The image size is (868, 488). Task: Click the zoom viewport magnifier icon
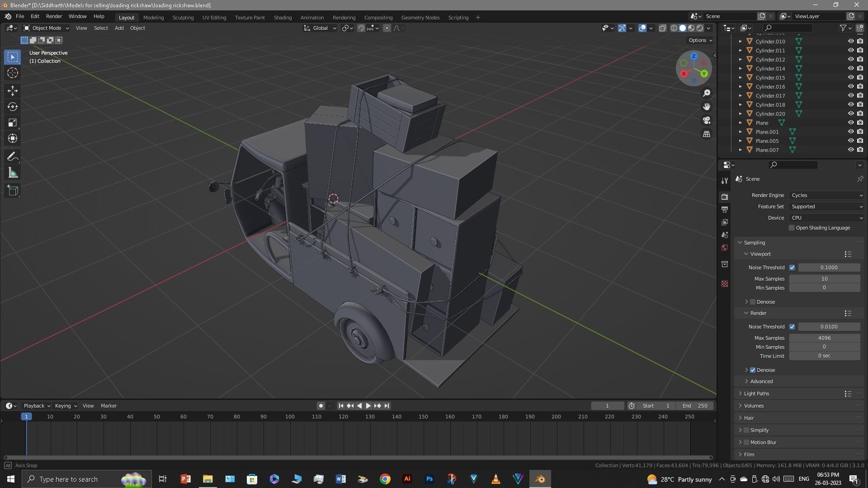(x=707, y=93)
